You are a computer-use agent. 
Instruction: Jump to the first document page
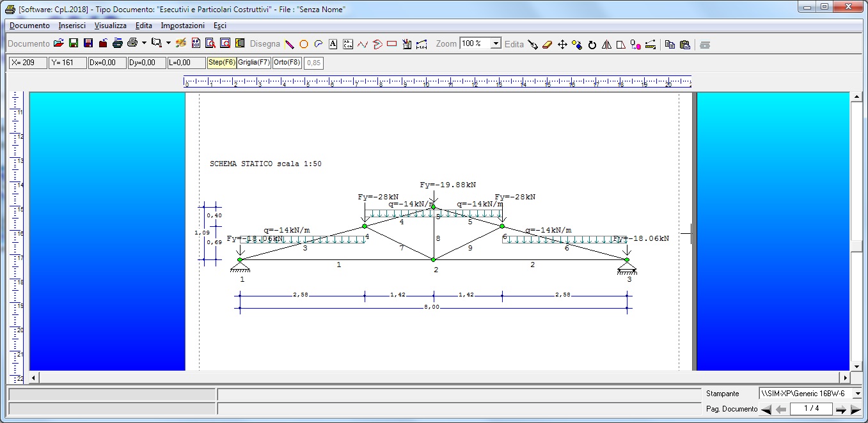pos(766,409)
